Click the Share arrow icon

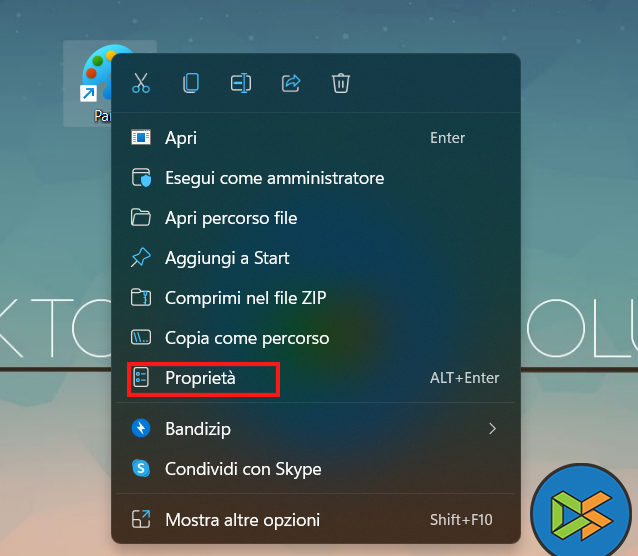(x=291, y=83)
